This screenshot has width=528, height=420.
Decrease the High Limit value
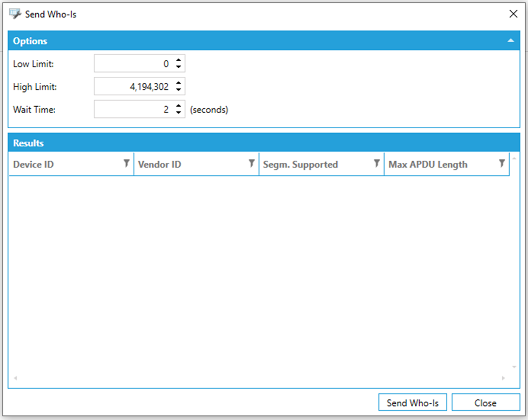click(179, 90)
